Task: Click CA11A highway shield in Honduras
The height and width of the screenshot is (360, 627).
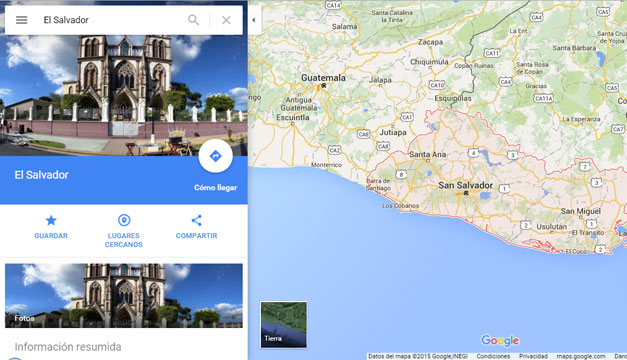Action: point(543,98)
